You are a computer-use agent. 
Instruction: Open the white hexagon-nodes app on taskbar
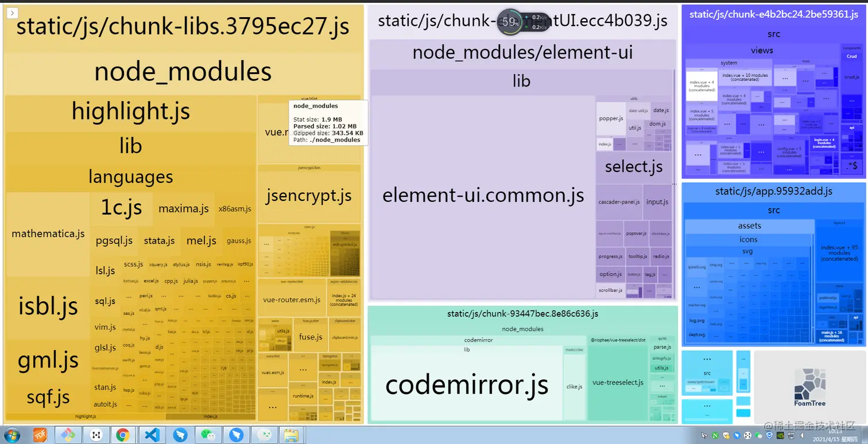(95, 435)
